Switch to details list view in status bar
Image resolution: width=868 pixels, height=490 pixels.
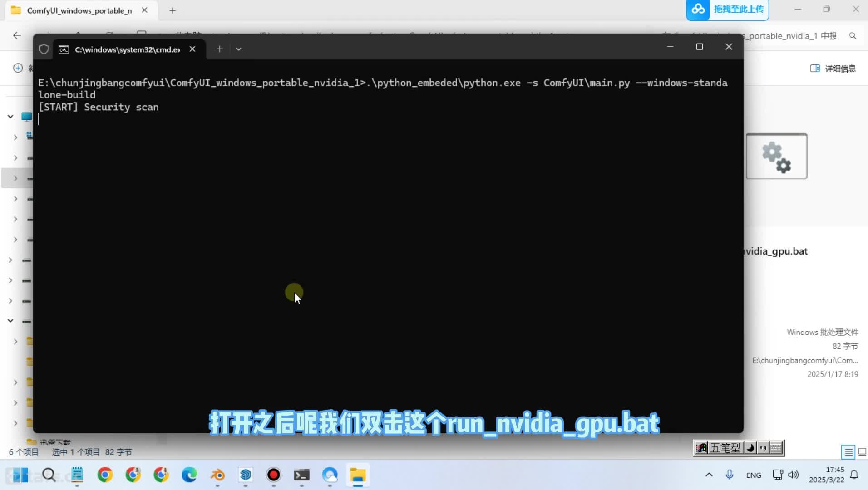(848, 452)
